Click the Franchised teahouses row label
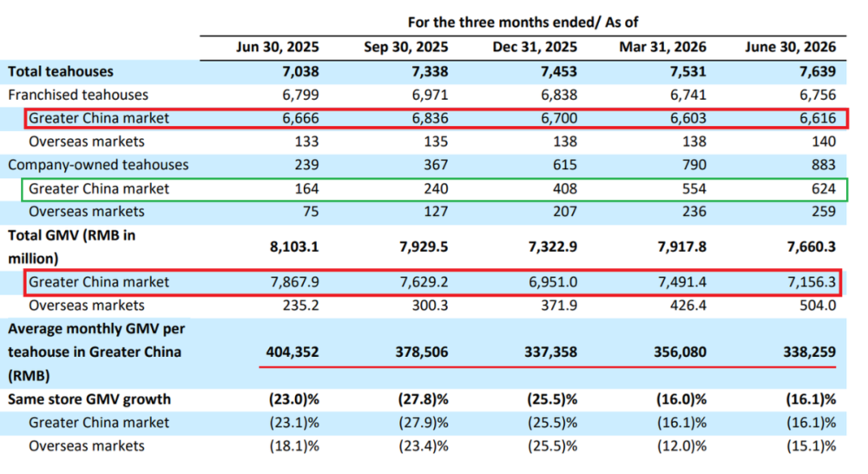868x474 pixels. pos(78,95)
